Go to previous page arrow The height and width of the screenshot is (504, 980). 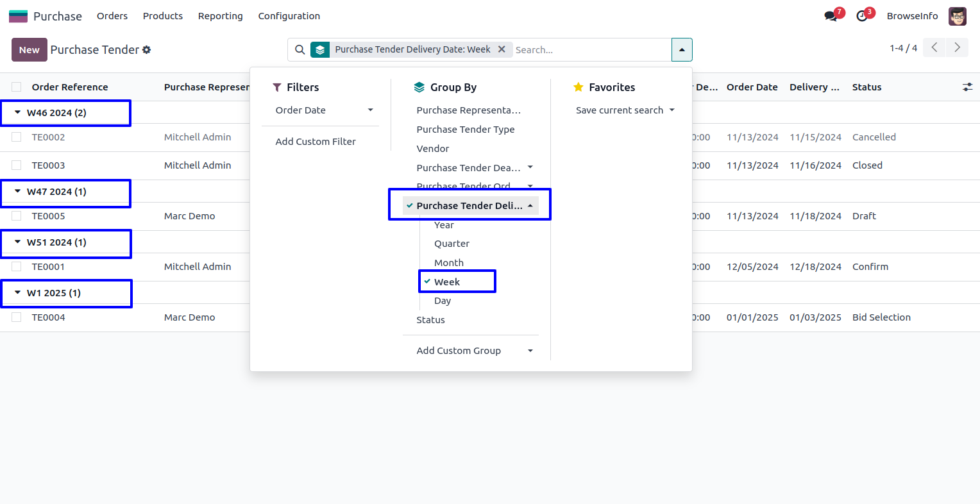pyautogui.click(x=934, y=47)
